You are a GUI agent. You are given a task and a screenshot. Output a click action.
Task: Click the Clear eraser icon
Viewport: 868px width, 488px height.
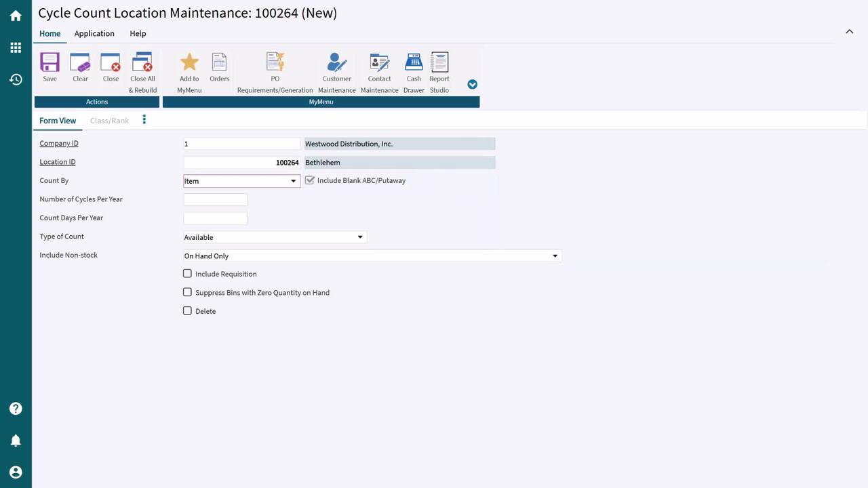click(x=80, y=63)
